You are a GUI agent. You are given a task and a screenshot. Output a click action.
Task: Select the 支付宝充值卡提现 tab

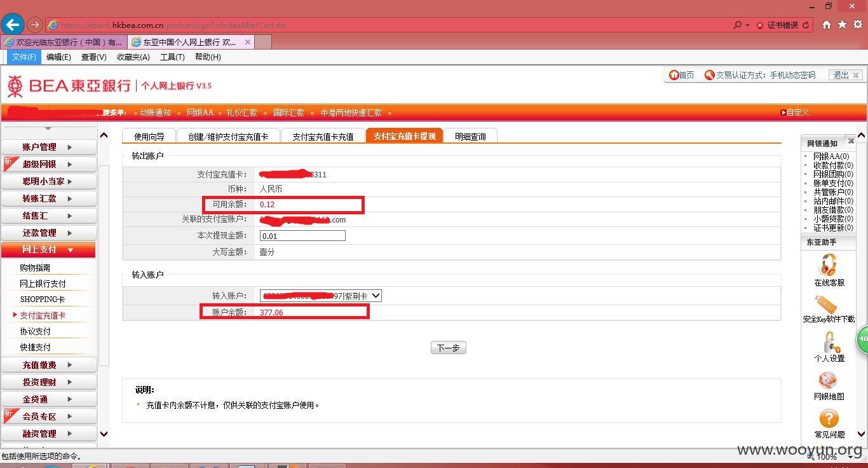tap(404, 136)
